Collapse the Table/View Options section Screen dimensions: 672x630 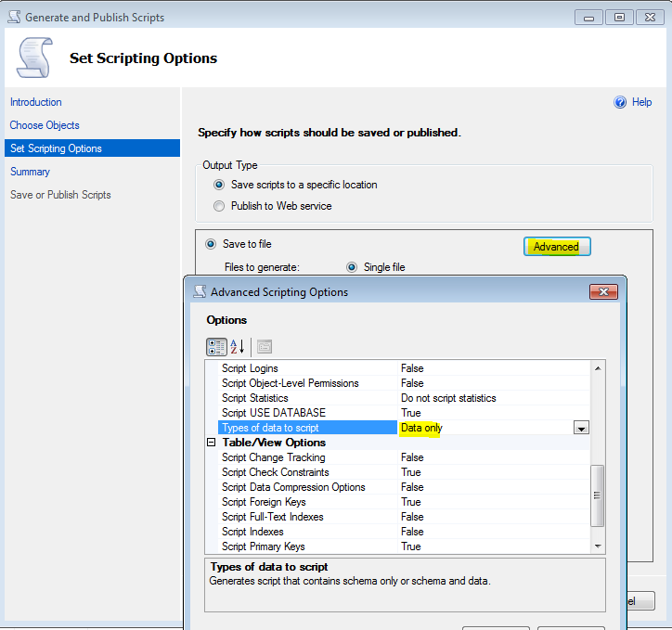pos(212,443)
